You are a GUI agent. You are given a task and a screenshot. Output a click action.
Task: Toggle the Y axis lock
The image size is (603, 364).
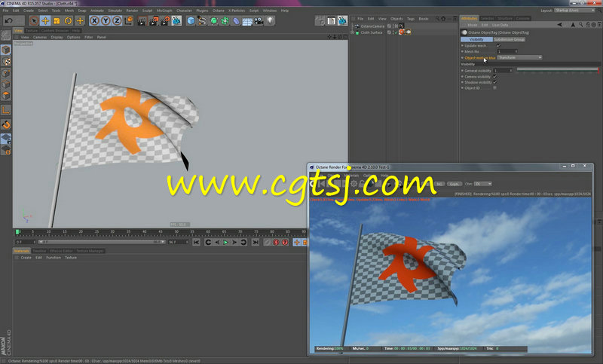tap(106, 21)
